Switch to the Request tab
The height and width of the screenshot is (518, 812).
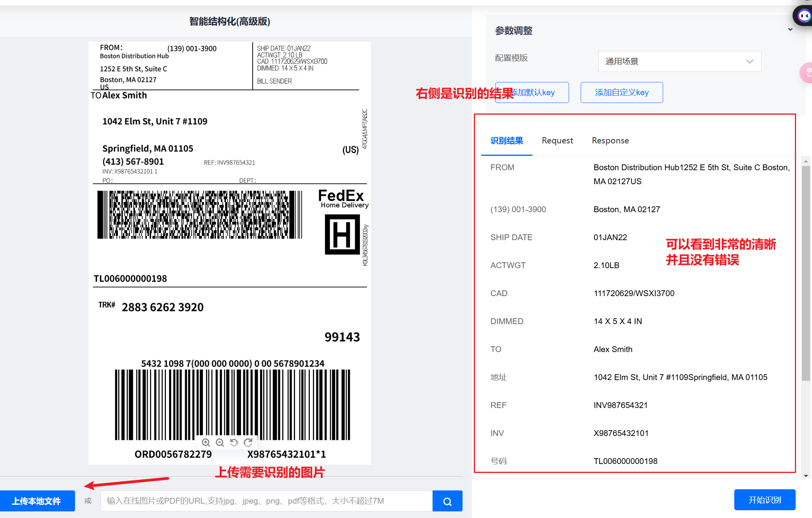coord(557,141)
